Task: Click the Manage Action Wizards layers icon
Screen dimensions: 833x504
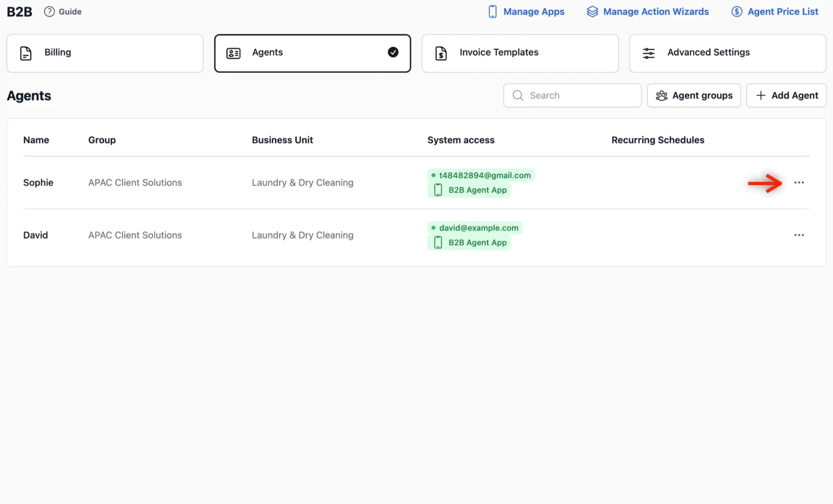Action: point(592,11)
